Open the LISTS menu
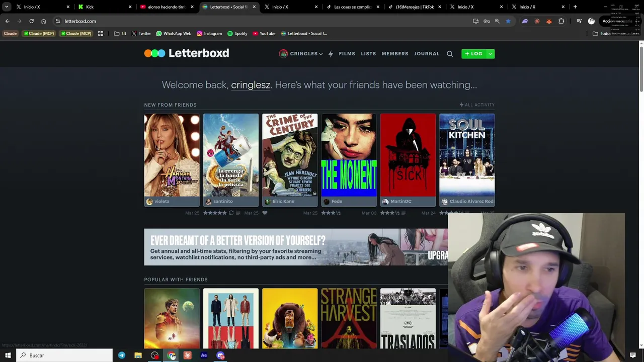The width and height of the screenshot is (644, 362). coord(368,54)
